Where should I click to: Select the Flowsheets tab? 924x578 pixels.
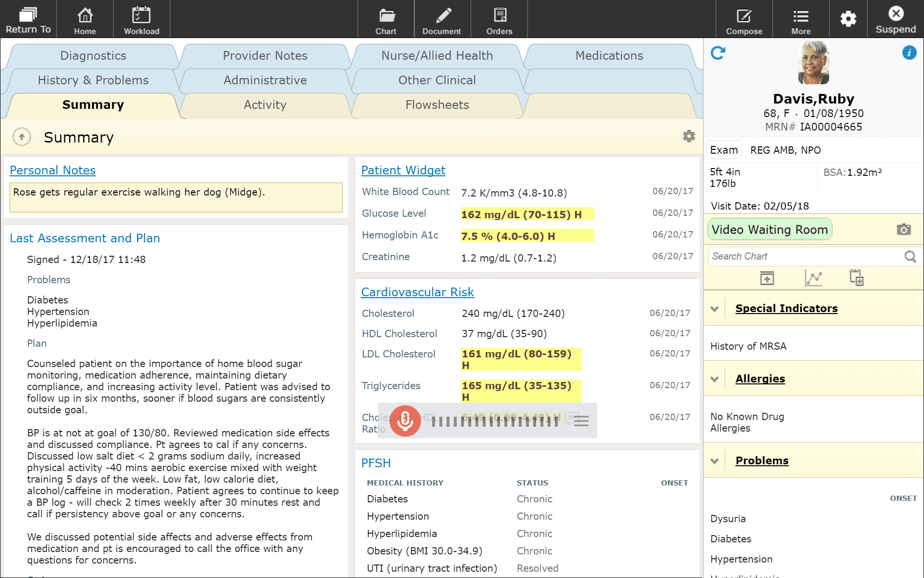point(436,104)
